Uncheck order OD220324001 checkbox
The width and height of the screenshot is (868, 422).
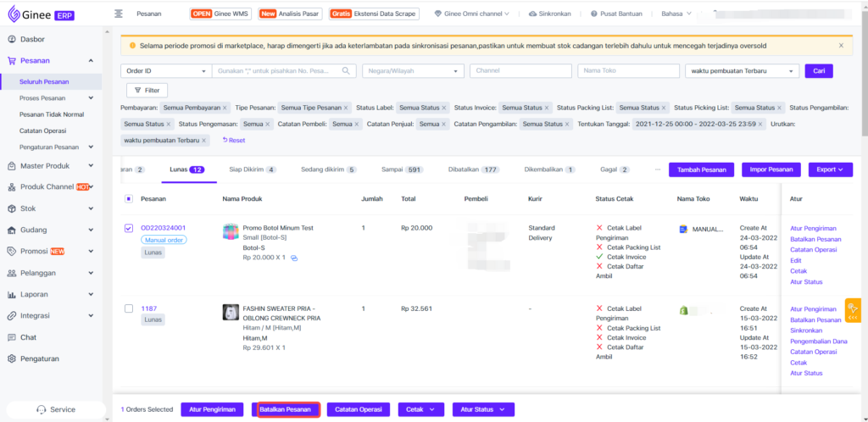point(129,228)
